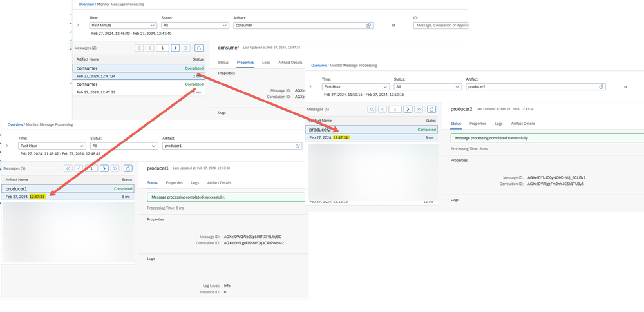Screen dimensions: 644x312
Task: Go to next page in consumer messages list
Action: (175, 48)
